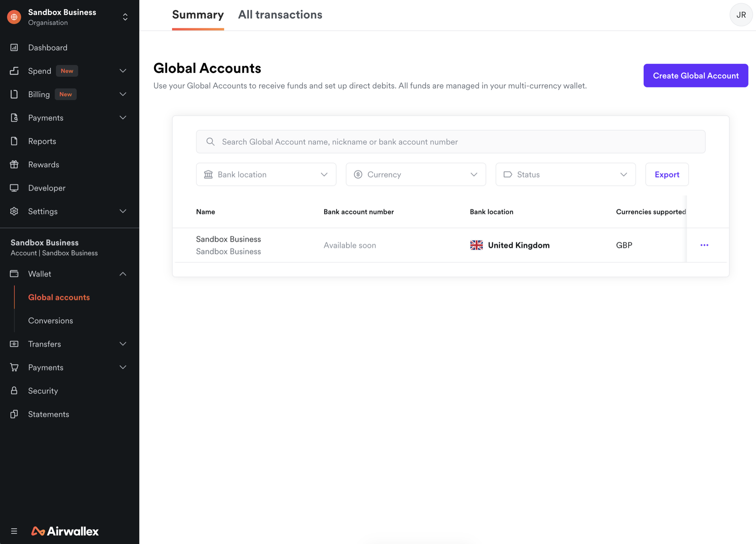Open the Currency filter dropdown
Image resolution: width=756 pixels, height=544 pixels.
pyautogui.click(x=416, y=174)
